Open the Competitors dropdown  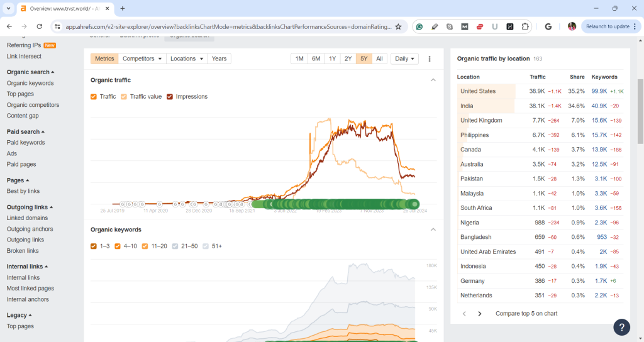(143, 58)
